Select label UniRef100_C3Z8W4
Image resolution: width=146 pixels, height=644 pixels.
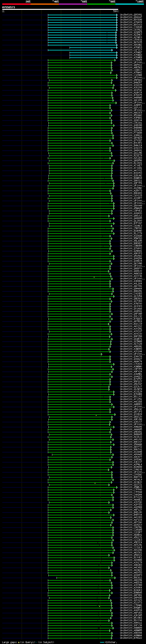(131, 75)
